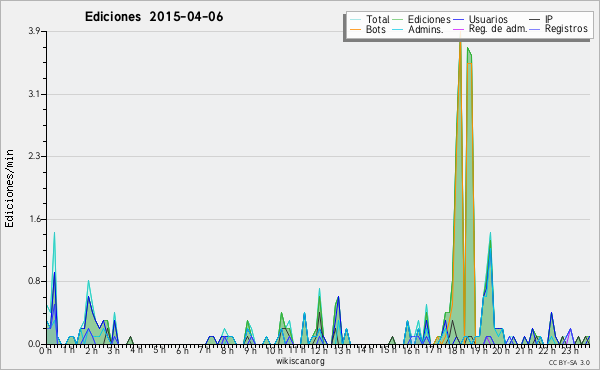The height and width of the screenshot is (370, 600).
Task: Click the 3.9 y-axis value
Action: pyautogui.click(x=34, y=31)
